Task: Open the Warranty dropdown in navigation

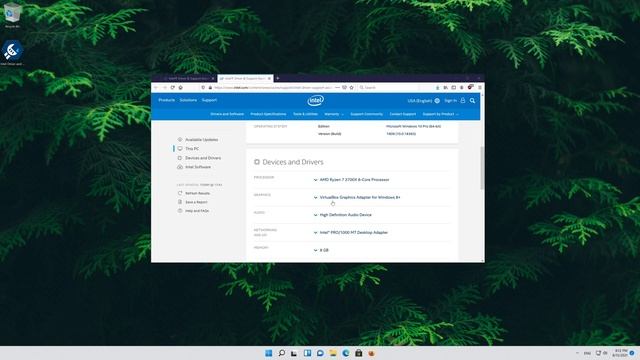Action: click(x=334, y=114)
